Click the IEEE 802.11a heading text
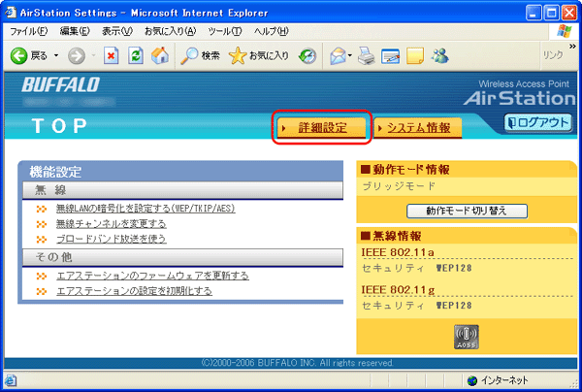 coord(398,252)
